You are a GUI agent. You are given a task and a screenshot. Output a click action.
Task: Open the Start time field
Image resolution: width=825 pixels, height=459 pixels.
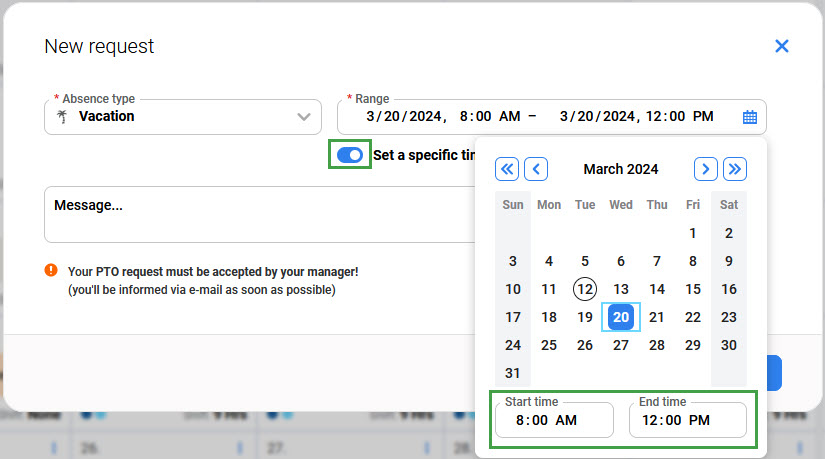point(554,420)
